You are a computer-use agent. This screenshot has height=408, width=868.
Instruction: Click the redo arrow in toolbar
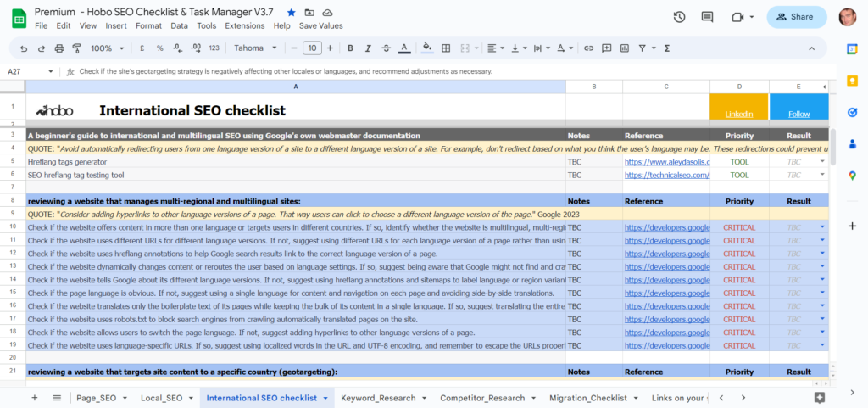(41, 48)
